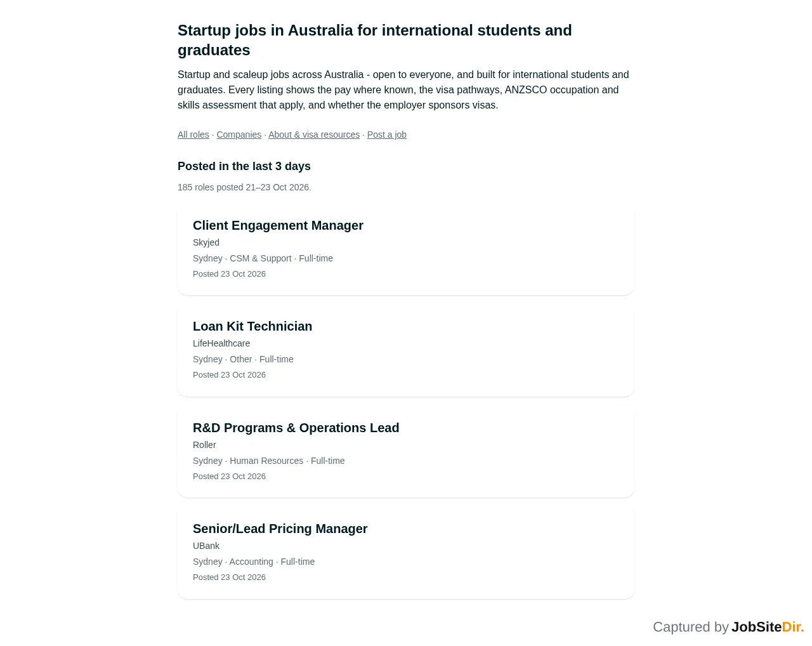
Task: Click the LifeHealthcare company name
Action: pos(221,343)
